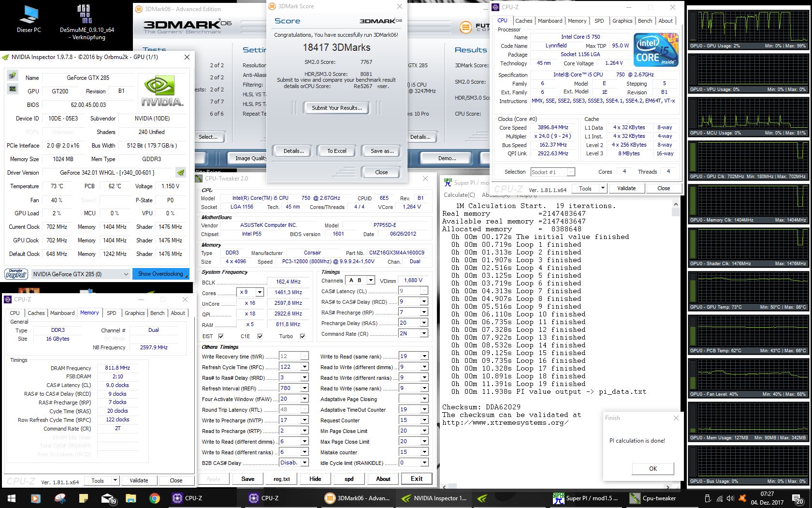Click the PayPal Donate button
The image size is (812, 508).
click(x=16, y=274)
